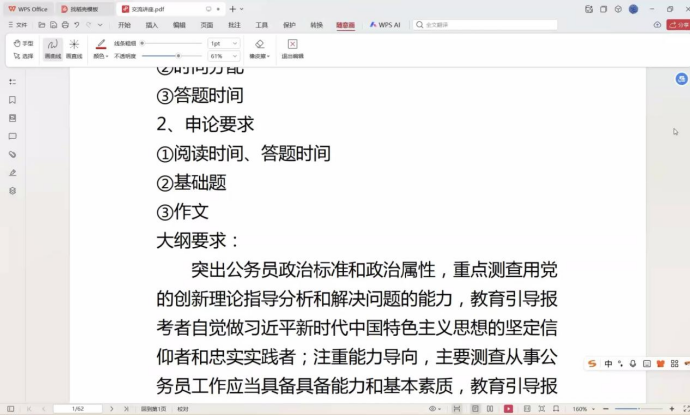691x416 pixels.
Task: Click exit editing (退出编辑) button
Action: (292, 47)
